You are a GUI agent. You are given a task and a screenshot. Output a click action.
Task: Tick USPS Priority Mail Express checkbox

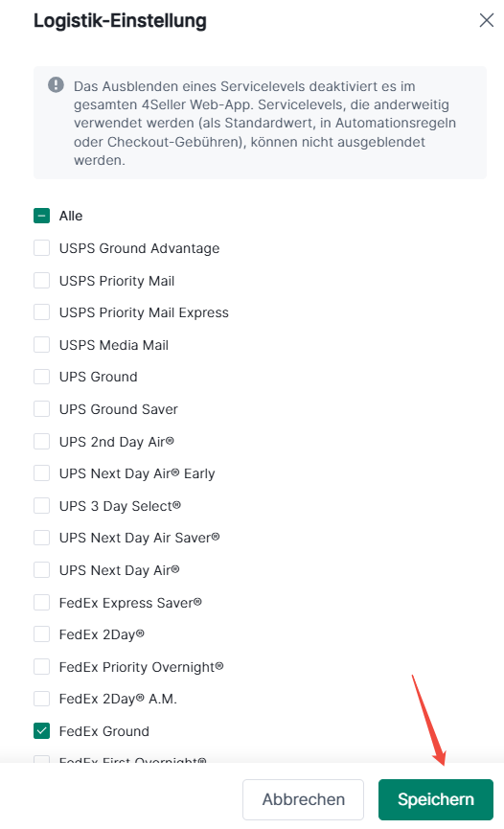42,312
